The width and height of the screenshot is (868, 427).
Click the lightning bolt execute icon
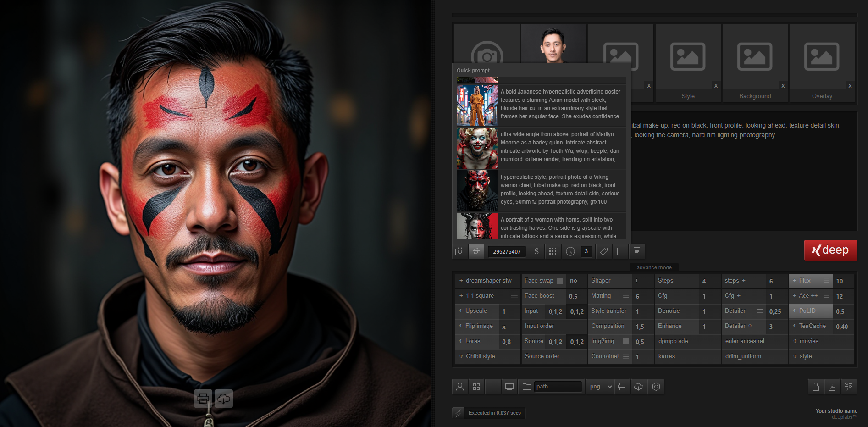(x=458, y=413)
